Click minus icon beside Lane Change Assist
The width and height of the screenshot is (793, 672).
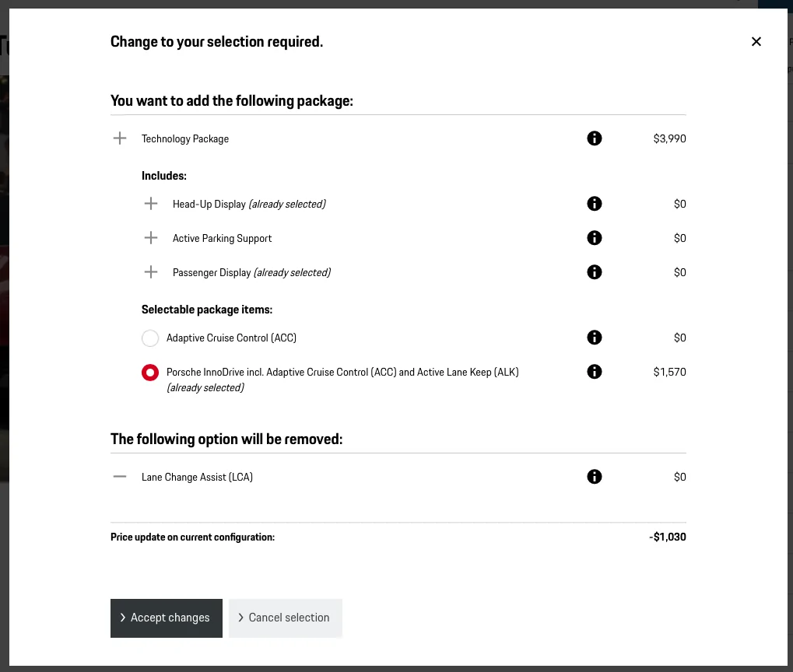coord(120,476)
